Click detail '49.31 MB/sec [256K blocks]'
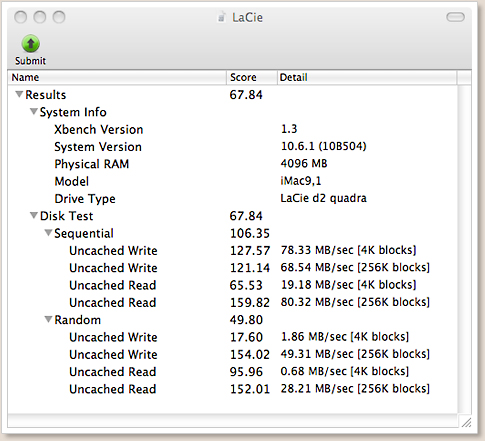The width and height of the screenshot is (485, 441). coord(355,354)
